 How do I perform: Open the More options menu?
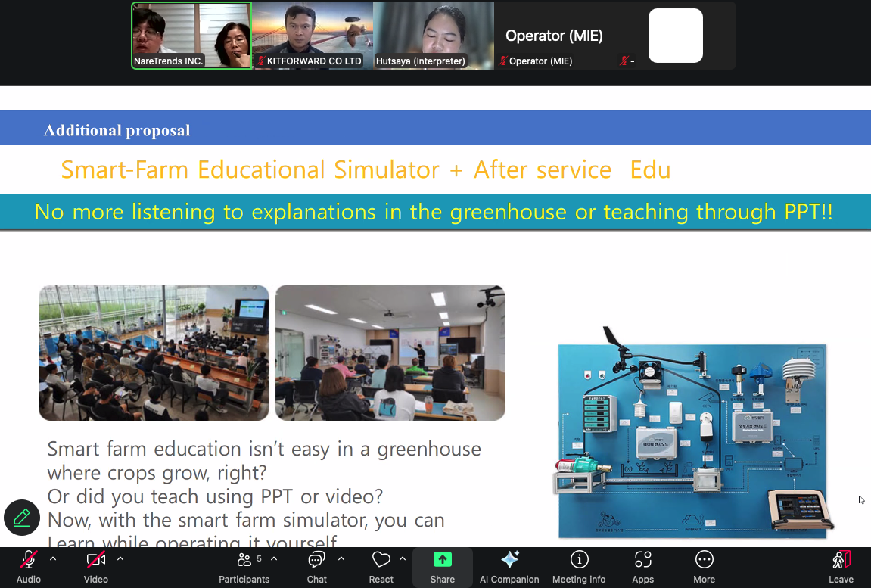coord(704,567)
